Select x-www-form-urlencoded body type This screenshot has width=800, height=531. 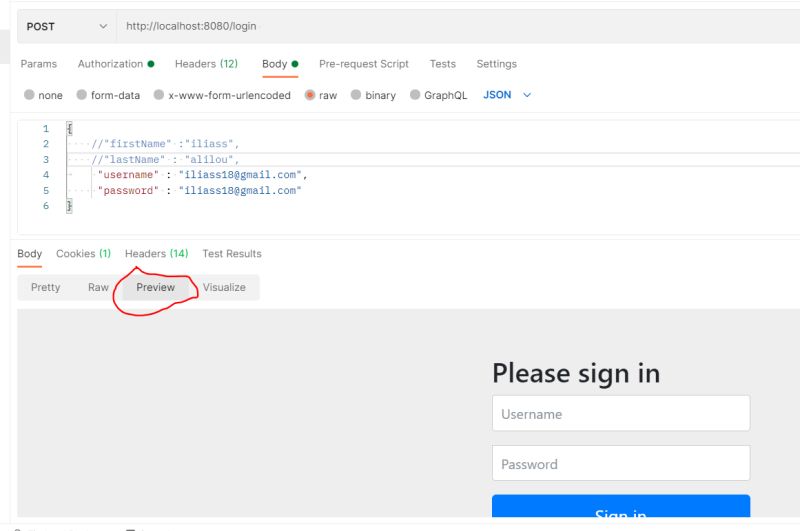(x=222, y=95)
